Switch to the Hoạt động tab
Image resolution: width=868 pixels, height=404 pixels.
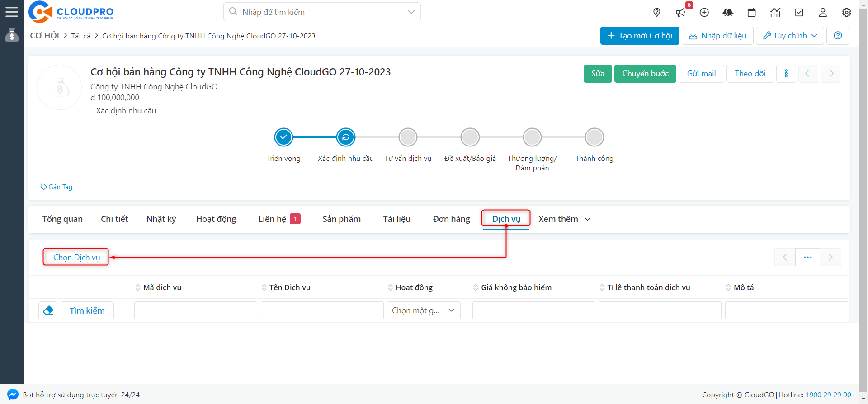(x=216, y=219)
